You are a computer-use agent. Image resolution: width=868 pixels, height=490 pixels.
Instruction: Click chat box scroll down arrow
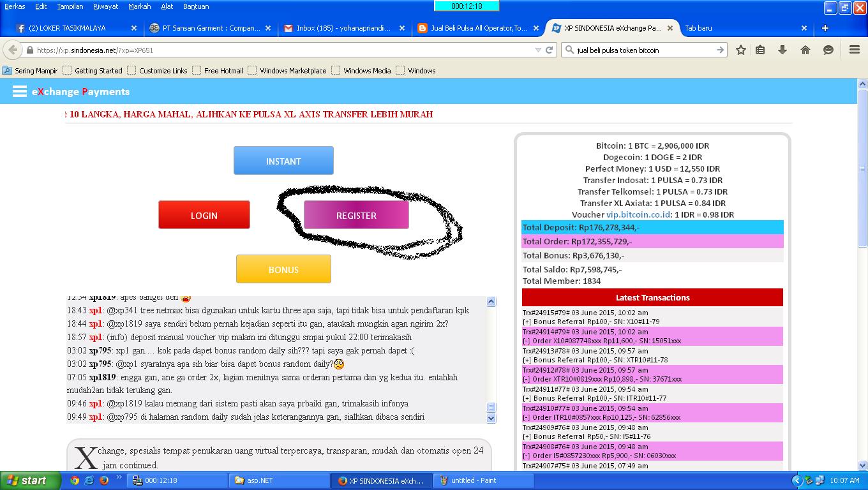pos(491,419)
